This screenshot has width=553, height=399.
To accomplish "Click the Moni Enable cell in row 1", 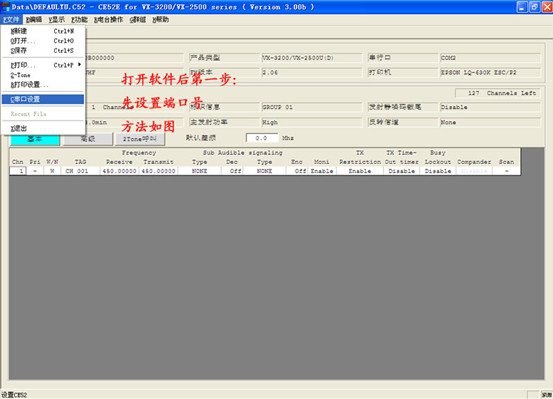I will click(x=322, y=171).
